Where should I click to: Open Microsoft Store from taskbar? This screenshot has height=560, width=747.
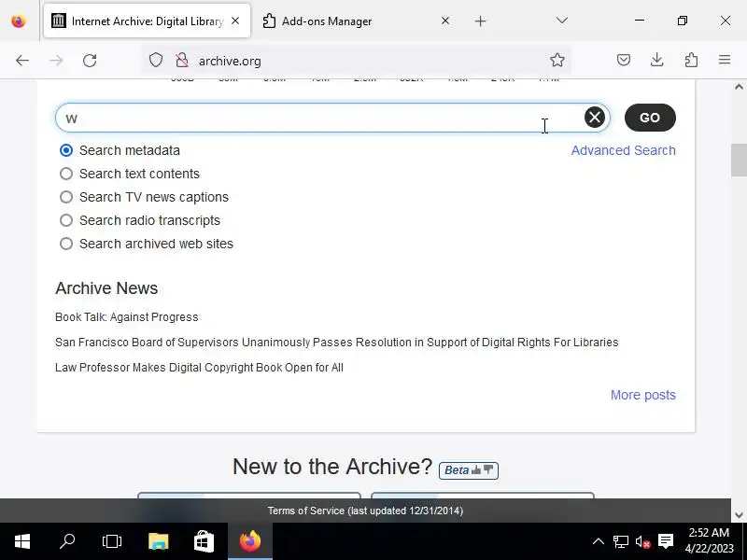point(204,541)
